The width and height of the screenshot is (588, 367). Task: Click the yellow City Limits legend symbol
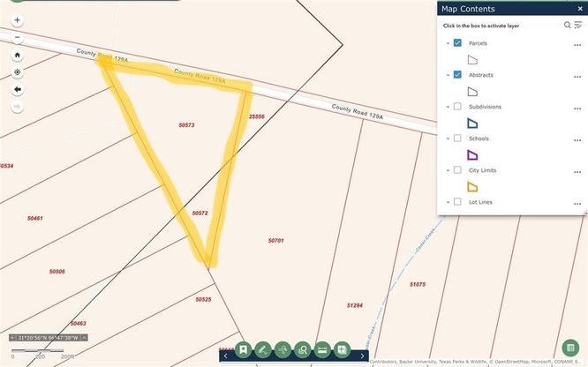[472, 186]
